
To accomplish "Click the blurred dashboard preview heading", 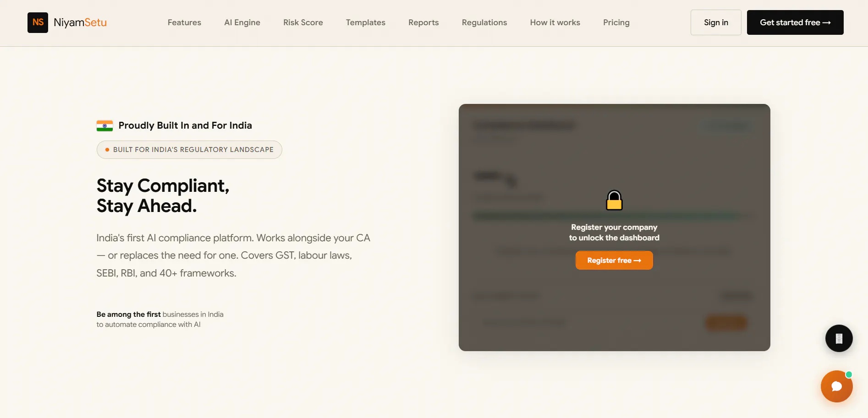I will point(524,125).
